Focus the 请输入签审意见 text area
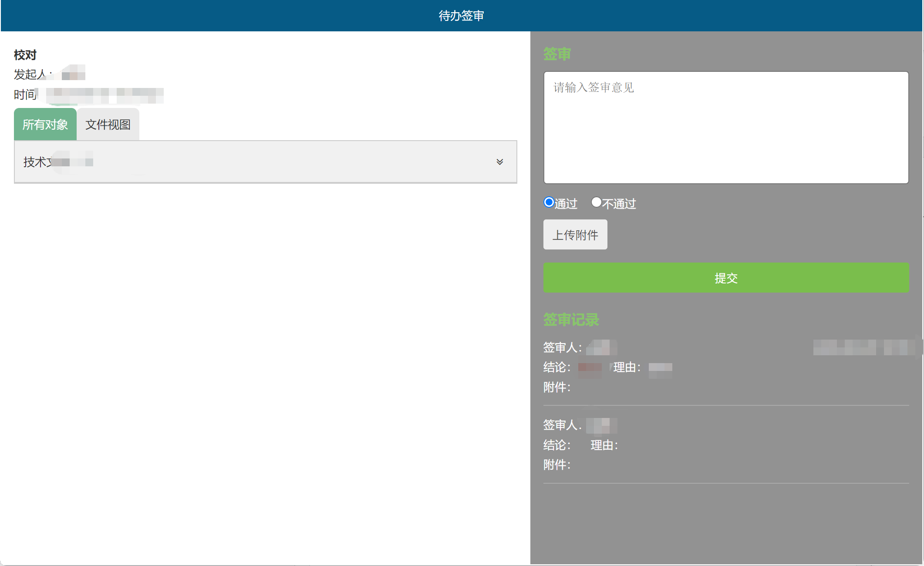The width and height of the screenshot is (924, 566). pyautogui.click(x=725, y=128)
